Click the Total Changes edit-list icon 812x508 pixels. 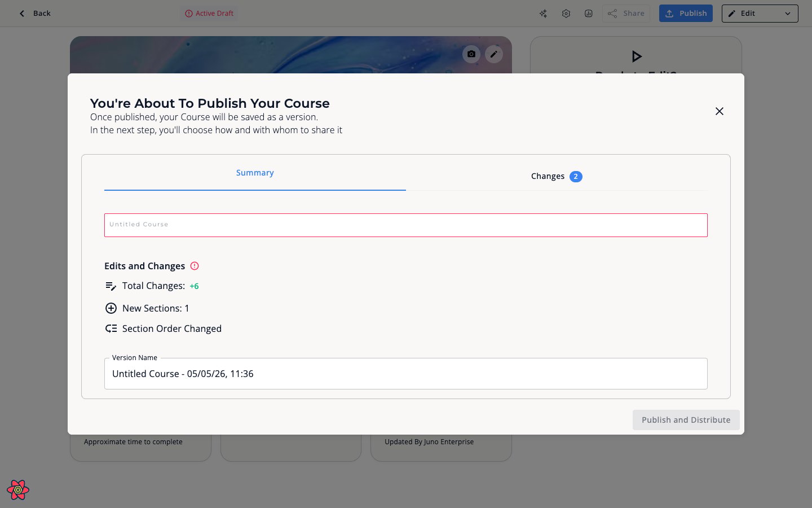111,286
